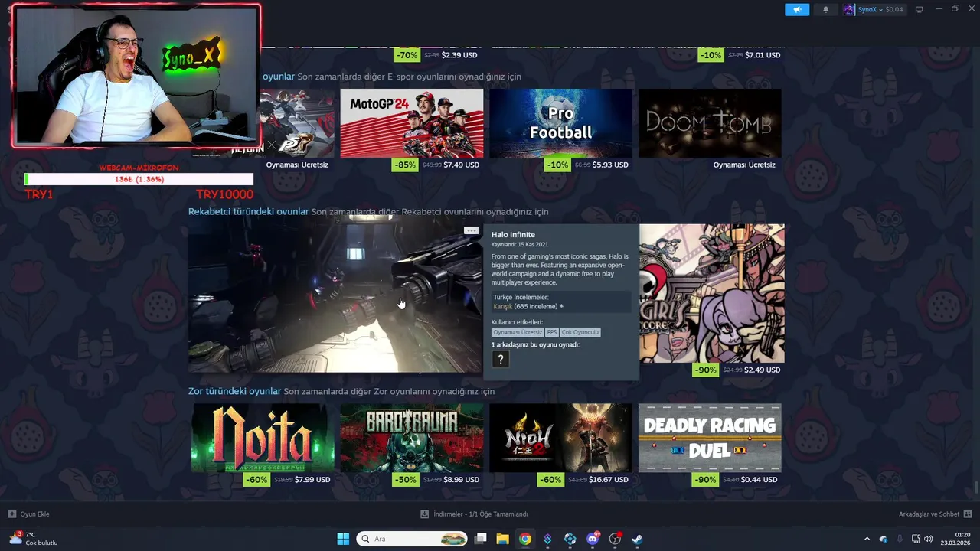Image resolution: width=980 pixels, height=551 pixels.
Task: Click the $5.93 USD Pro Football price
Action: [x=610, y=165]
